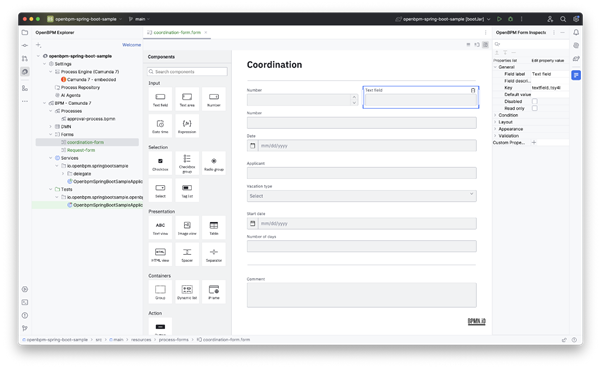Select the HTML view component
This screenshot has width=601, height=369.
[160, 254]
